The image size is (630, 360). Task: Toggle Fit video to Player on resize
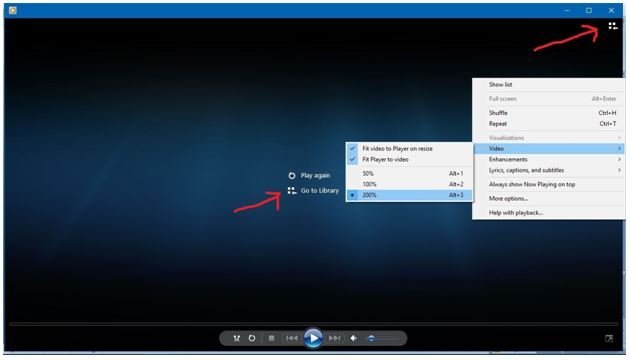click(409, 149)
